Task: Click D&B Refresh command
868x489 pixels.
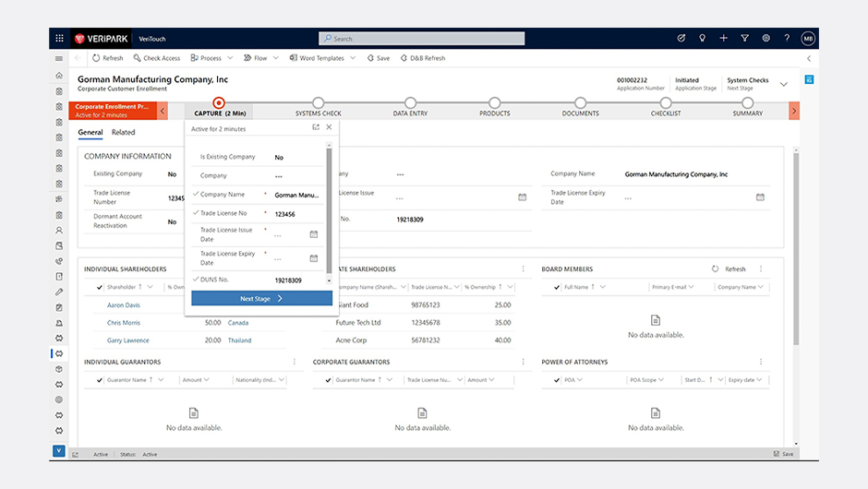Action: coord(423,58)
